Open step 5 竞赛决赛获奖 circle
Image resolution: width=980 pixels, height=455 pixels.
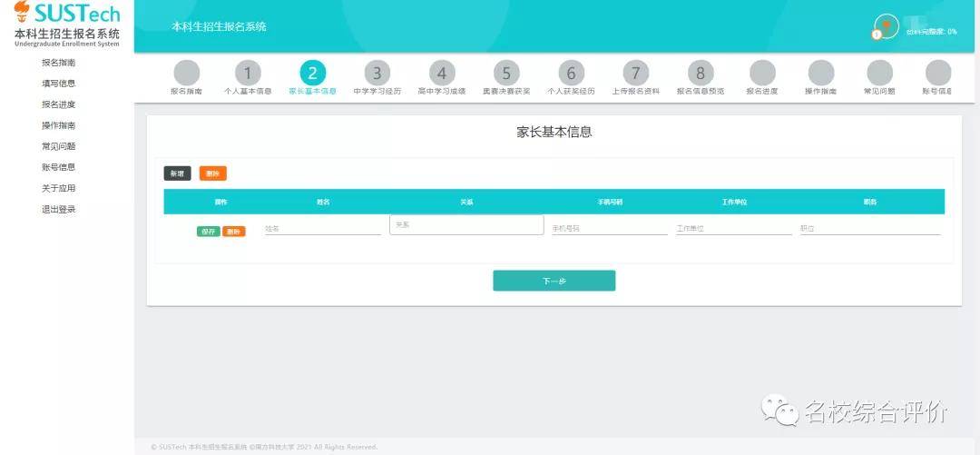pyautogui.click(x=506, y=74)
